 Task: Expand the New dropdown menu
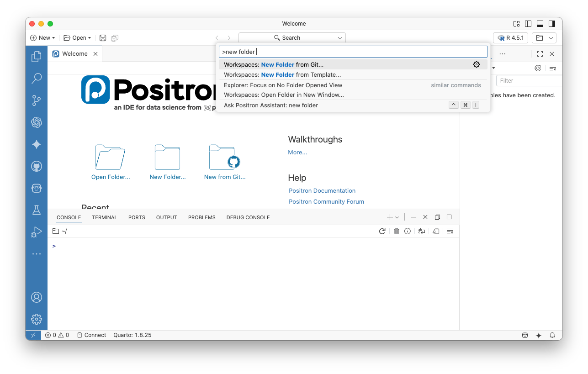pos(42,38)
